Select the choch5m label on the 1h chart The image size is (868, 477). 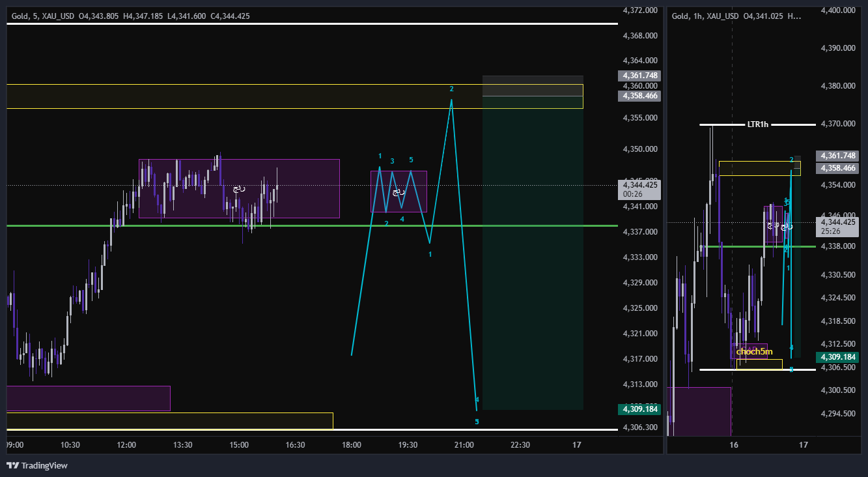(754, 352)
